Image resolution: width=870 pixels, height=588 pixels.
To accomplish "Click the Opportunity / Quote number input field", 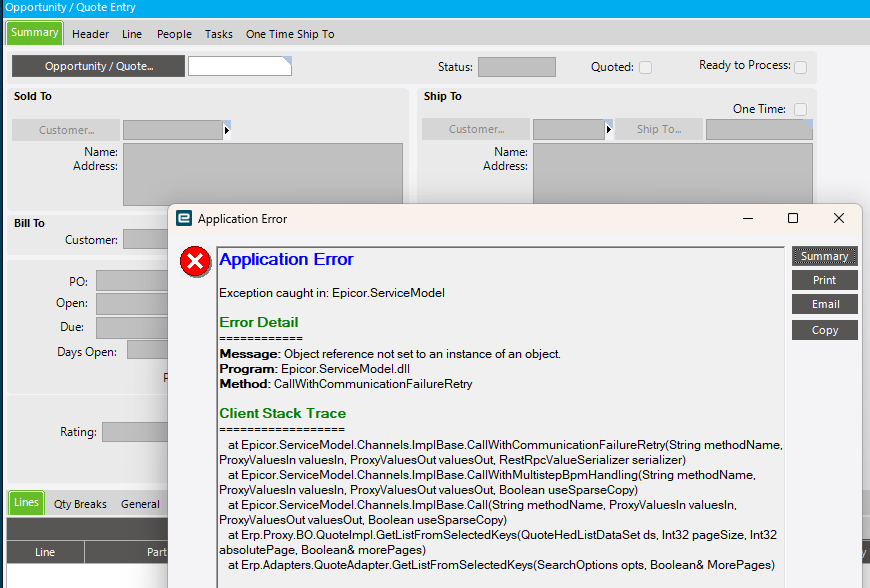I will click(240, 66).
